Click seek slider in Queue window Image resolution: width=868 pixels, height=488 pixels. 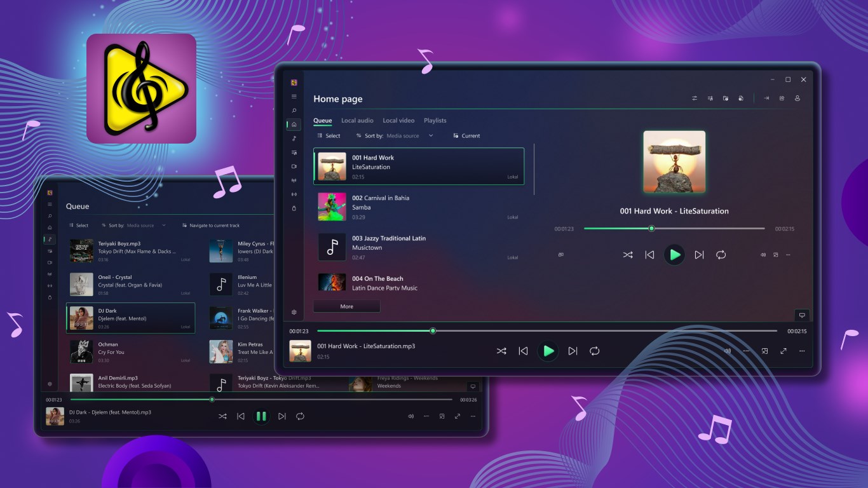pyautogui.click(x=261, y=400)
